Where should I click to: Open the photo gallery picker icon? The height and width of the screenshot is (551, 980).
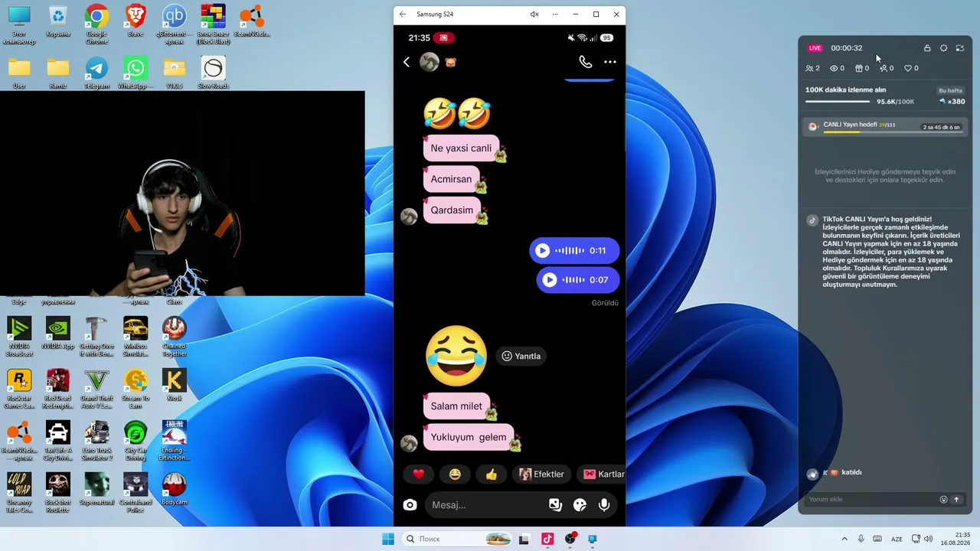coord(555,505)
